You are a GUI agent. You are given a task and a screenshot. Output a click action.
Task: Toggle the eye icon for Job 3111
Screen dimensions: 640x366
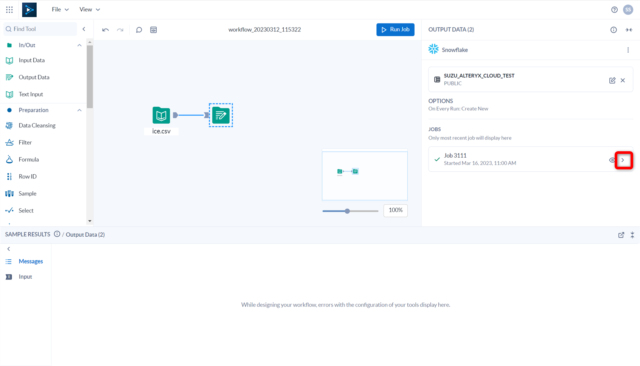pos(612,160)
